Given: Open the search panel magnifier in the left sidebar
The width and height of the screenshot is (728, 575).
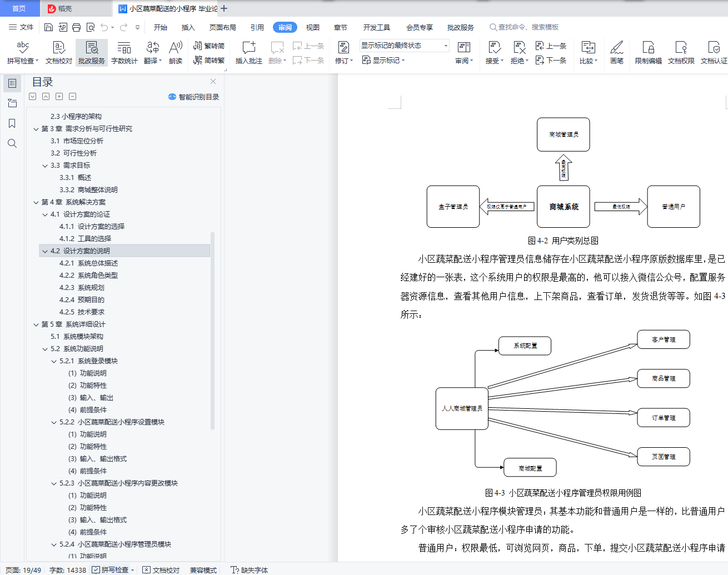Looking at the screenshot, I should pos(12,143).
